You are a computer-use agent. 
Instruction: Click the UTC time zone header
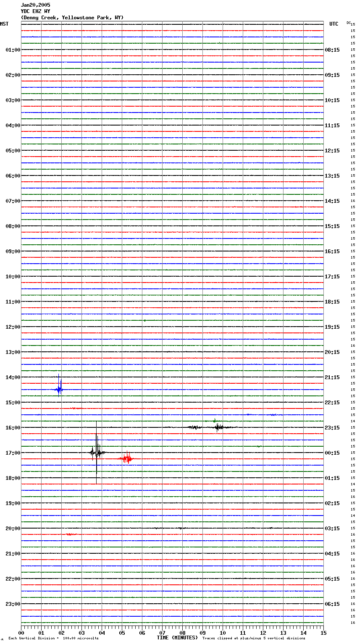point(334,24)
